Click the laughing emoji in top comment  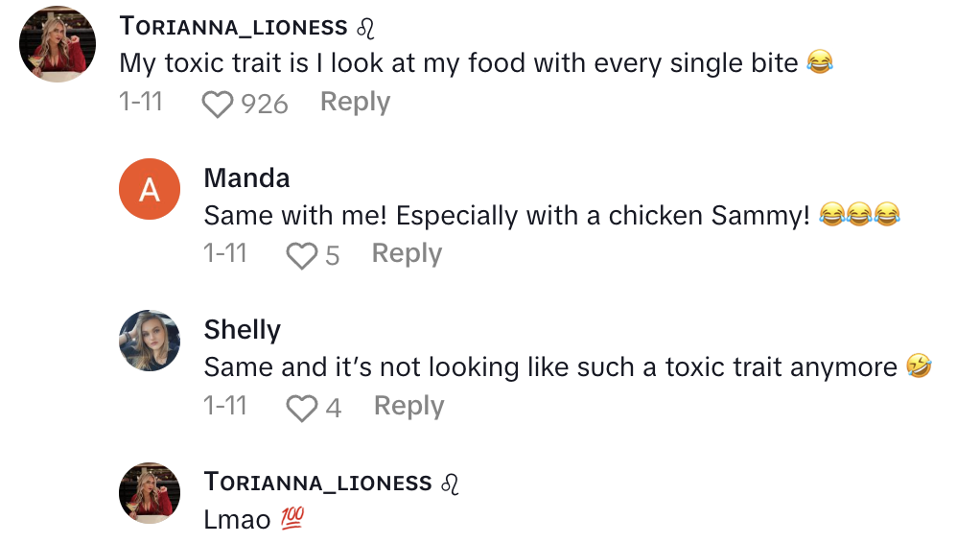[x=819, y=64]
